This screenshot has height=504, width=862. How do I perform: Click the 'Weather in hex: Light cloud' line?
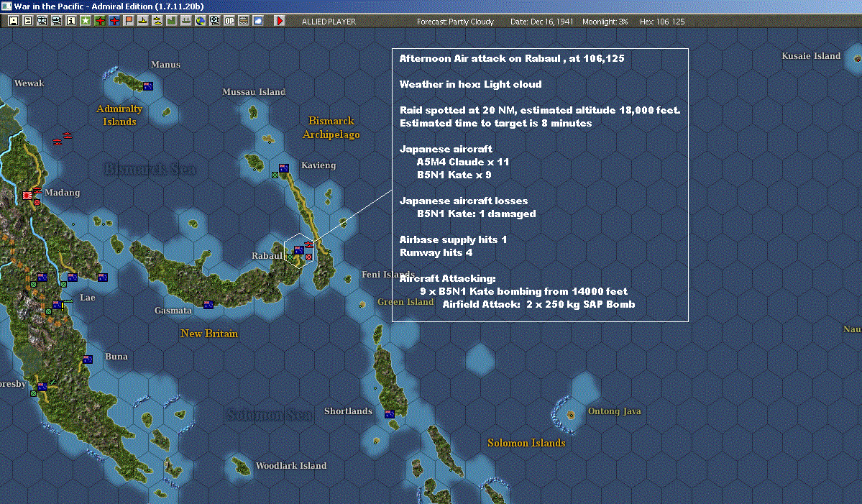pos(471,84)
